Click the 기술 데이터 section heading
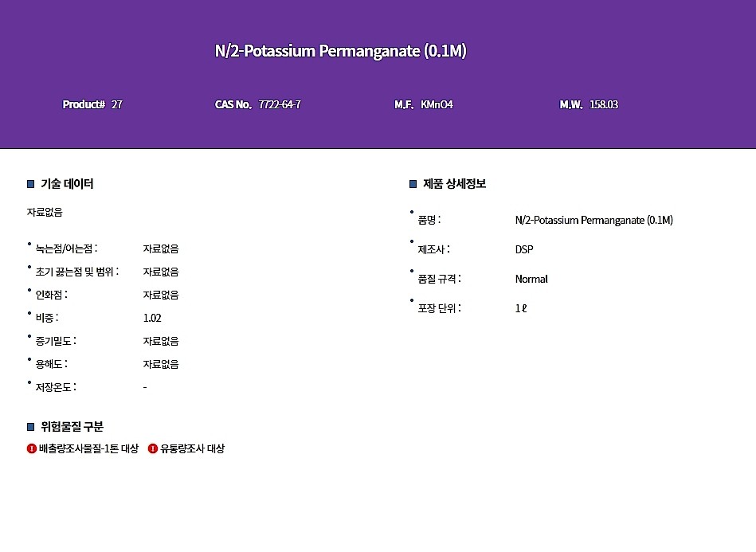Screen dimensions: 756x552 67,184
